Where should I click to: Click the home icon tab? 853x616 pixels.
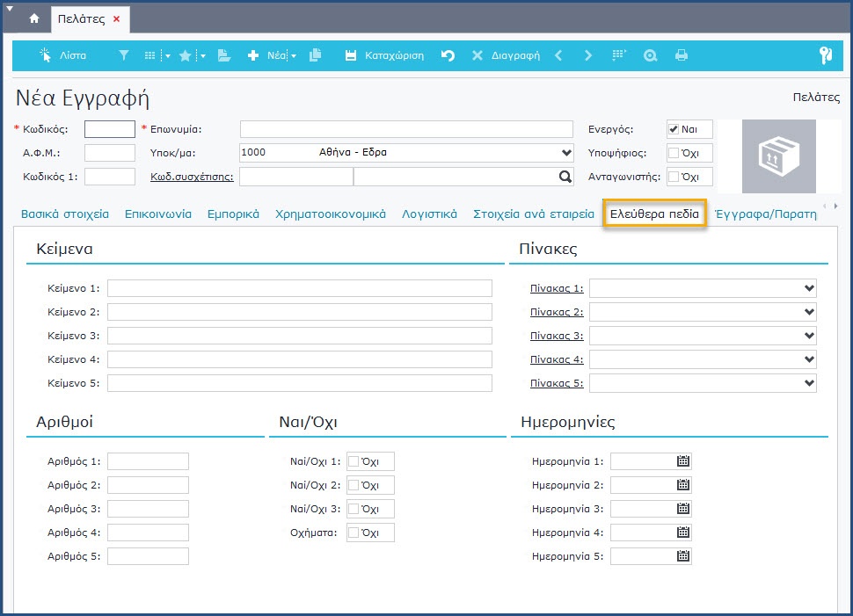click(34, 18)
